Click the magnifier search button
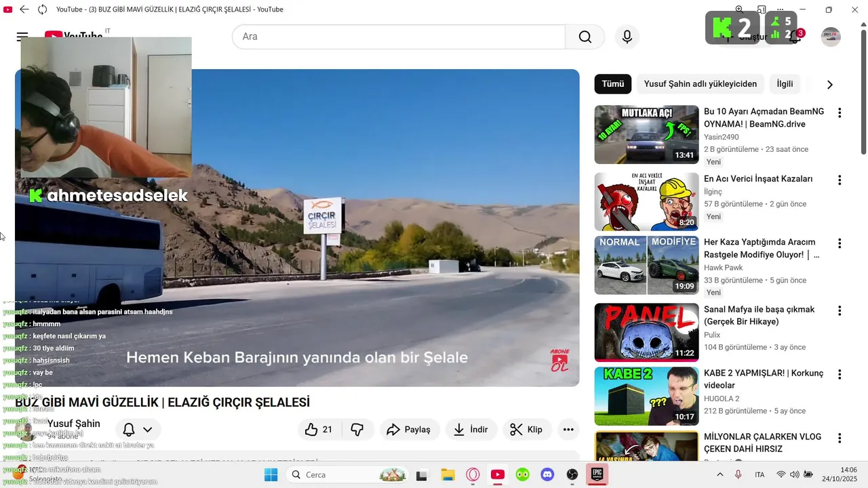This screenshot has height=488, width=868. pos(585,37)
